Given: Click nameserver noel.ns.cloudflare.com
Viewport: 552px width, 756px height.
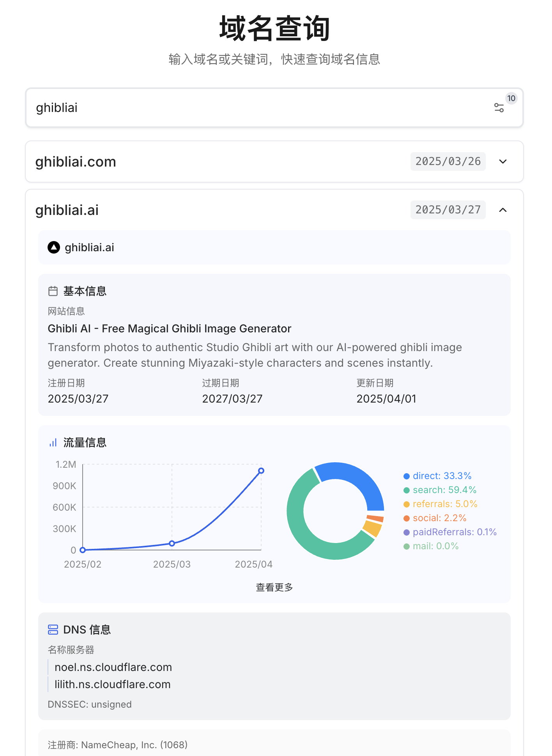Looking at the screenshot, I should (113, 667).
